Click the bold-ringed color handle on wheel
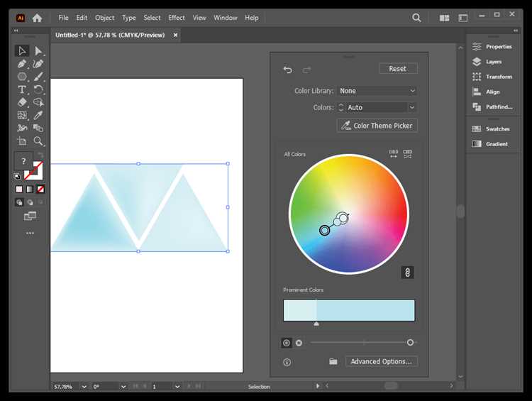This screenshot has height=401, width=532. click(x=325, y=230)
